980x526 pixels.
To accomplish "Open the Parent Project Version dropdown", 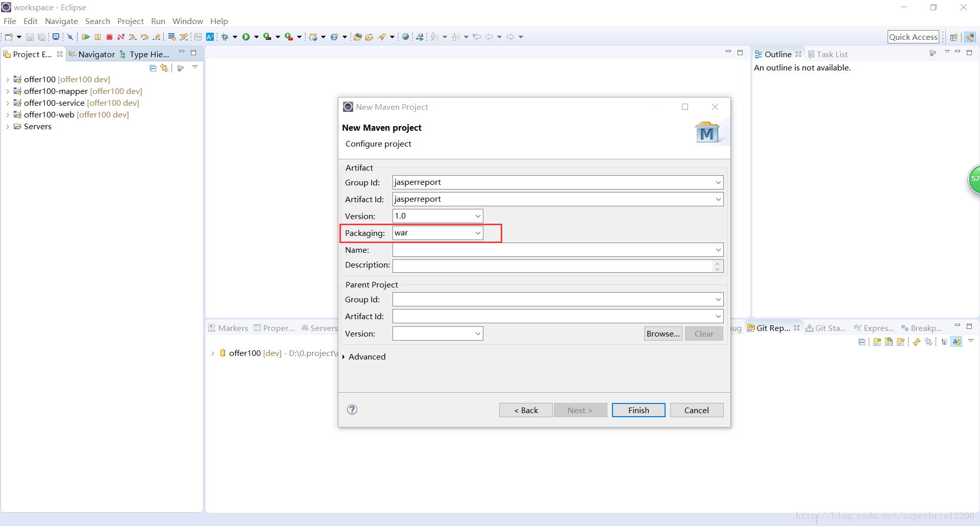I will tap(478, 333).
